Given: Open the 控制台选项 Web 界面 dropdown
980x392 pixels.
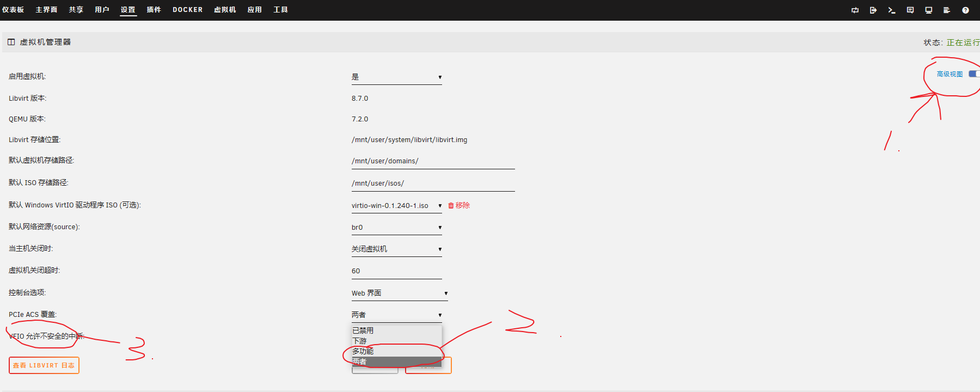Looking at the screenshot, I should (399, 293).
